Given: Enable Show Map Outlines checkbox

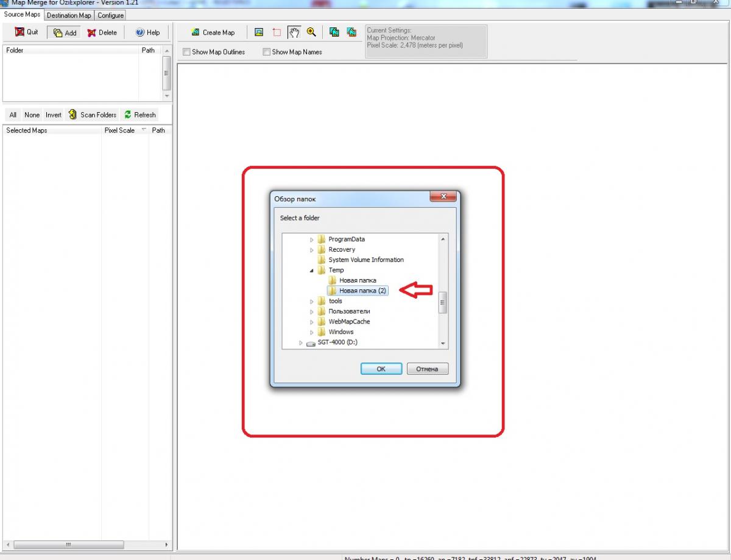Looking at the screenshot, I should 186,52.
